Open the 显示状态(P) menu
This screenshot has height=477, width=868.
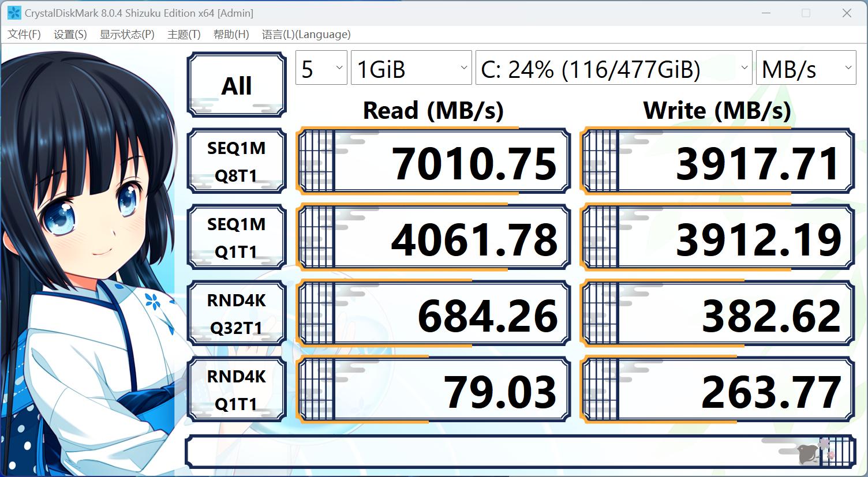point(126,34)
